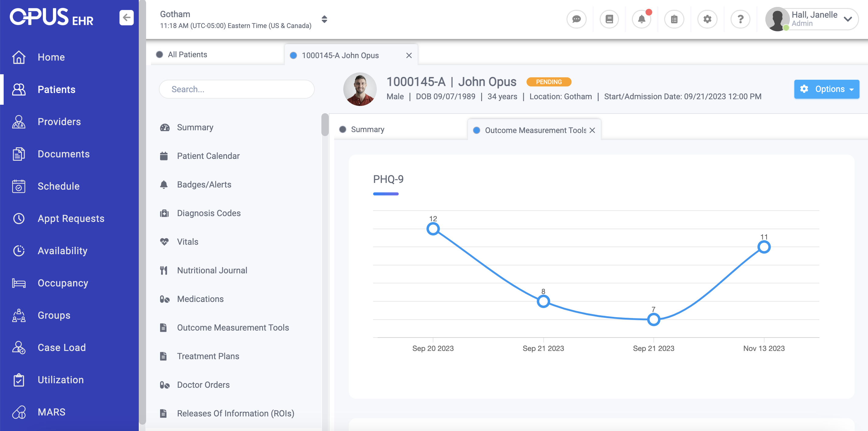Toggle the Badges/Alerts bell item
868x431 pixels.
pyautogui.click(x=164, y=184)
